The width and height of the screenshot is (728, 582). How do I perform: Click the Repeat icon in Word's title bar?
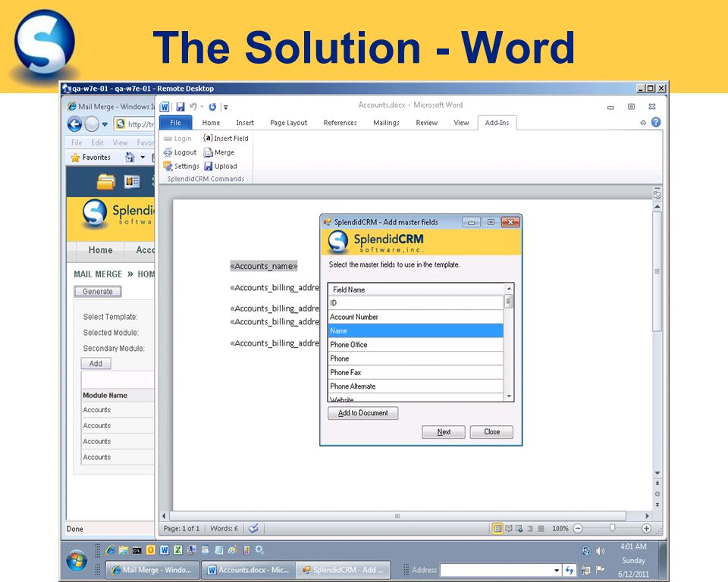[x=212, y=107]
